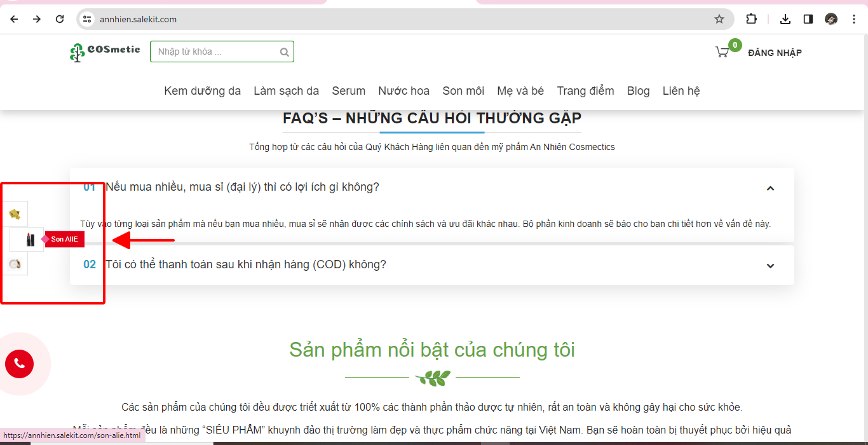The width and height of the screenshot is (868, 445).
Task: Go to the Nước hoa category
Action: coord(403,91)
